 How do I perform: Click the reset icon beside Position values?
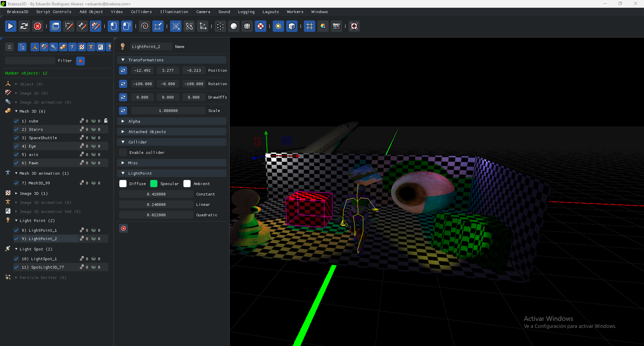[x=123, y=70]
